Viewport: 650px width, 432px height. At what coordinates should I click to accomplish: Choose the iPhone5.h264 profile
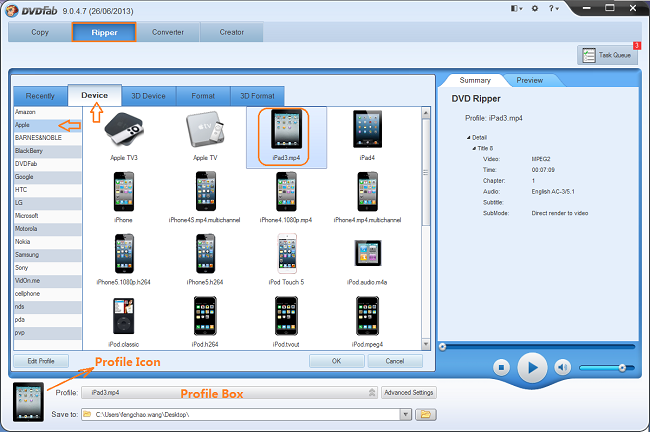pos(205,260)
